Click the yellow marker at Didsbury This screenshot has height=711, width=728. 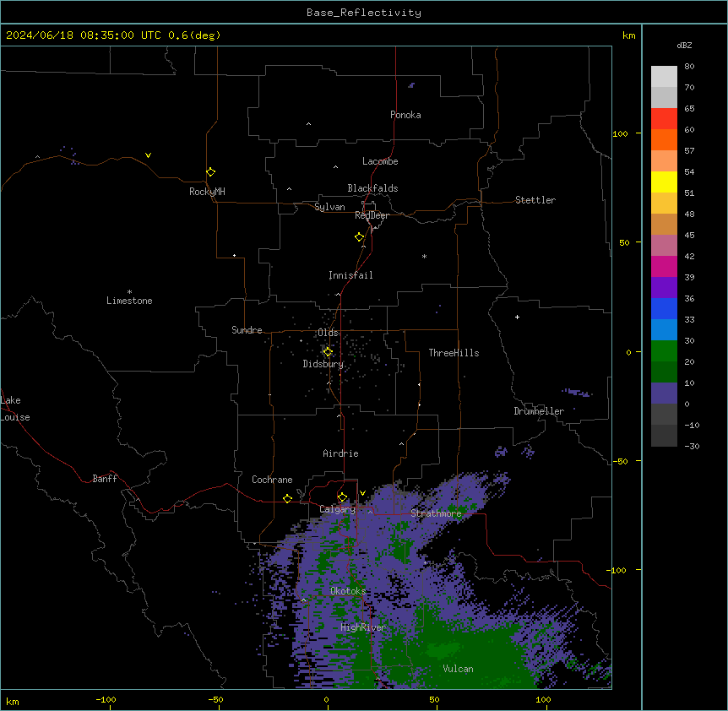[328, 351]
